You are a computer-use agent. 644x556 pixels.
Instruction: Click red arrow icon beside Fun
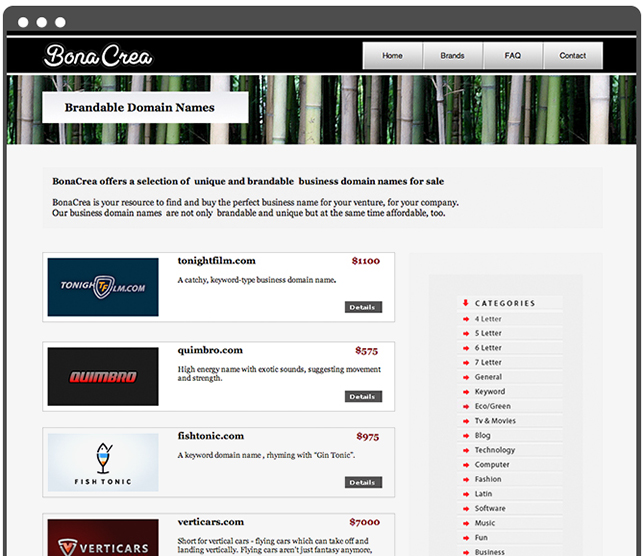click(466, 538)
